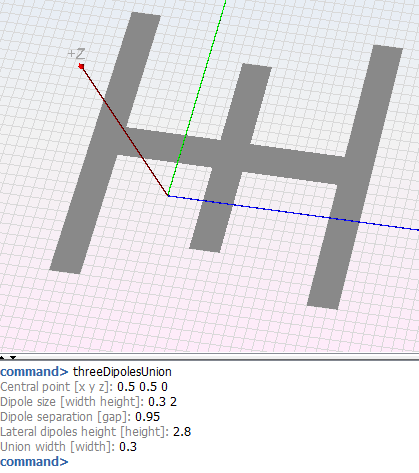Select the red +Z axis endpoint marker

point(81,66)
